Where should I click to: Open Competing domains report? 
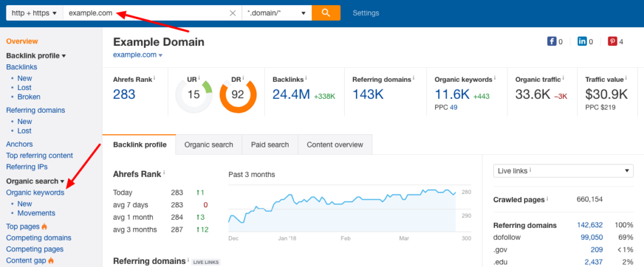click(x=38, y=238)
